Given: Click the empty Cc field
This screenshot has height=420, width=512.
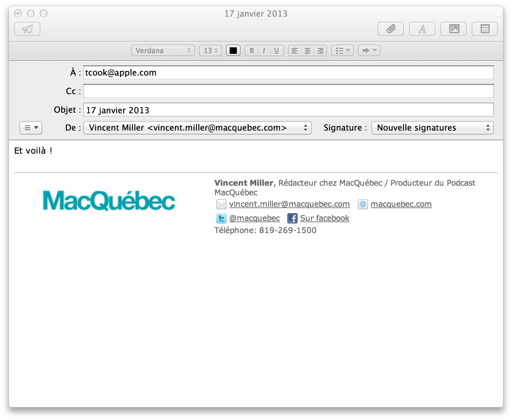Looking at the screenshot, I should coord(289,91).
